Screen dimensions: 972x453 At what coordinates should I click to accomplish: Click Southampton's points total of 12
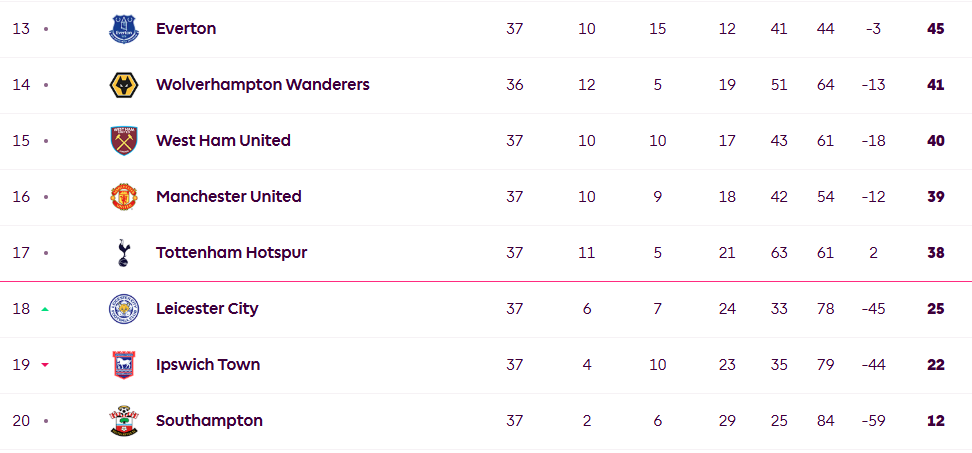tap(935, 421)
